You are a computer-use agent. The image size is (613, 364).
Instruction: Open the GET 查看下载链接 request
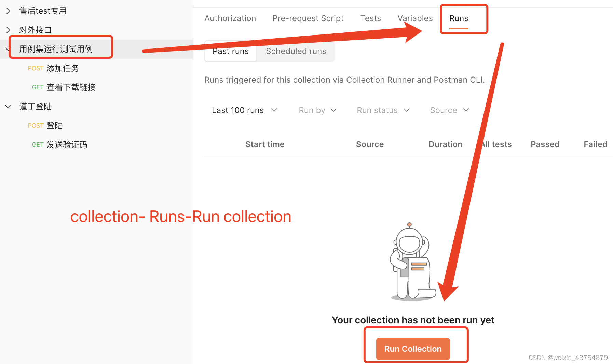[x=64, y=87]
